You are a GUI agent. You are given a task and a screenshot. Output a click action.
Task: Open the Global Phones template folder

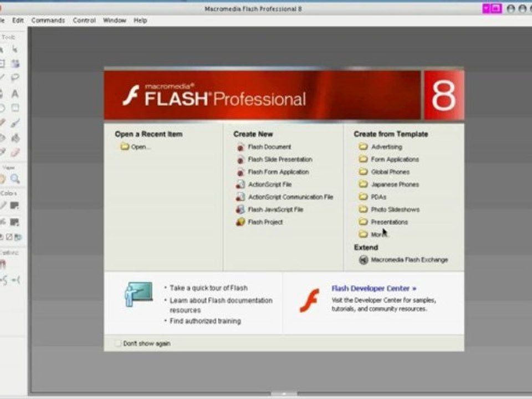[x=390, y=172]
